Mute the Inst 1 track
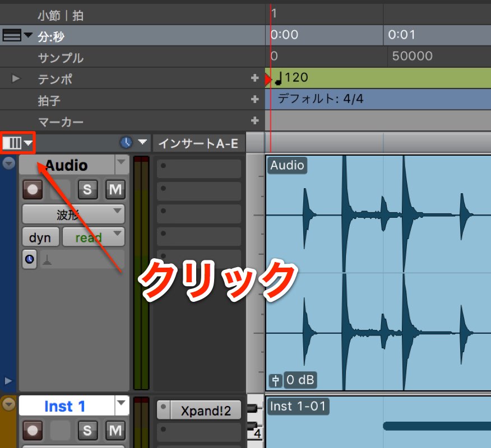 (x=115, y=430)
